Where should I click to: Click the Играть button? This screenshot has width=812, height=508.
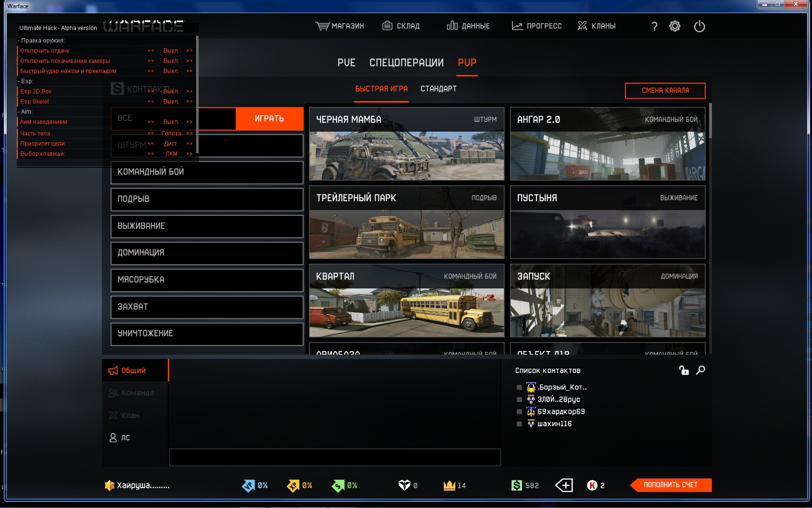[x=269, y=119]
